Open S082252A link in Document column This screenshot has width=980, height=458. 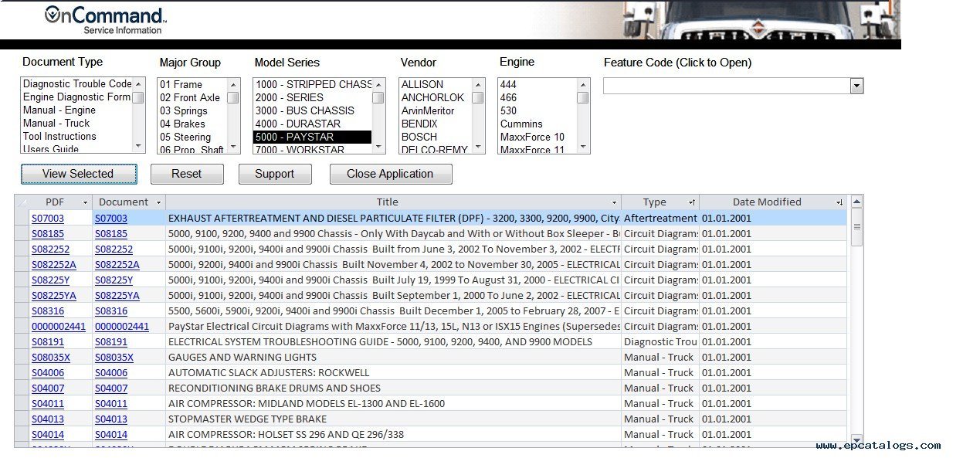coord(117,265)
